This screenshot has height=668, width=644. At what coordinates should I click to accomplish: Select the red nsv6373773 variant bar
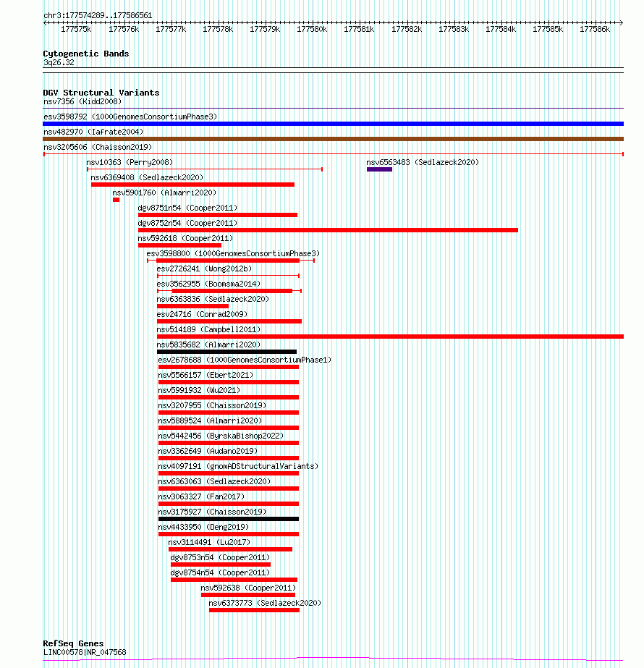254,610
